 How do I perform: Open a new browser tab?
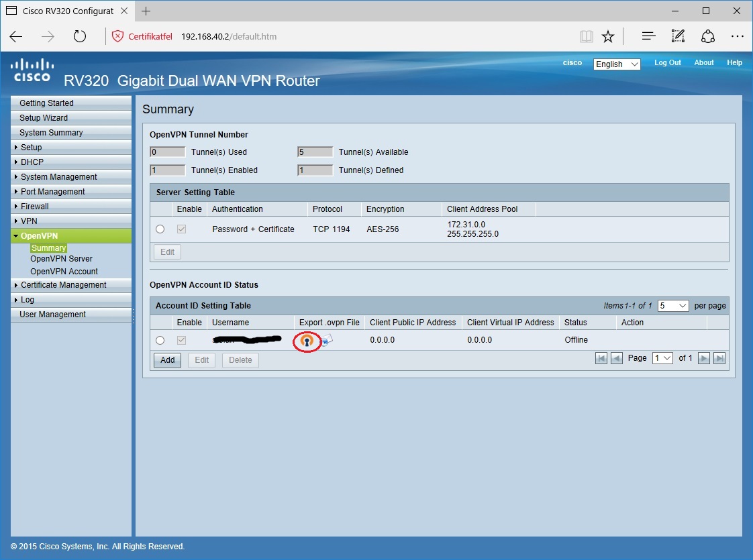(146, 11)
